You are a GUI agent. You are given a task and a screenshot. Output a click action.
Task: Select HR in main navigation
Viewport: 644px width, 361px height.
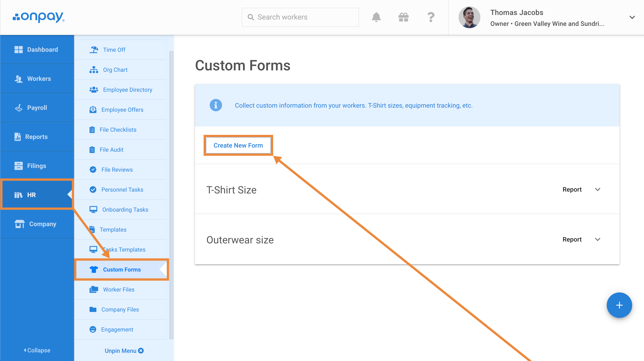click(x=37, y=195)
